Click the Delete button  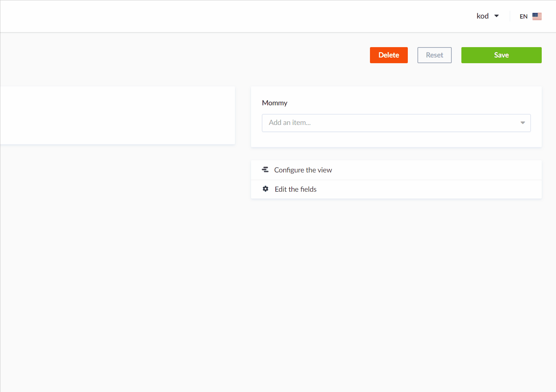click(389, 55)
